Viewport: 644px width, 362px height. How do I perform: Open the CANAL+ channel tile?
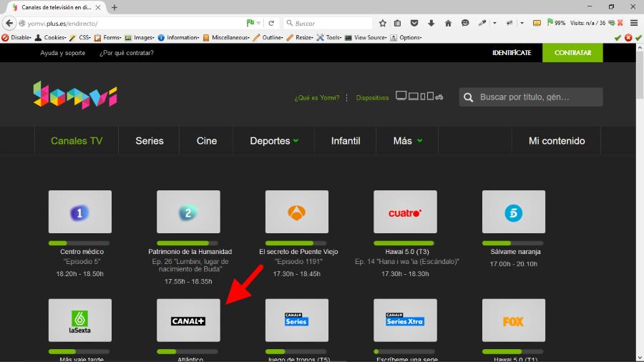188,320
